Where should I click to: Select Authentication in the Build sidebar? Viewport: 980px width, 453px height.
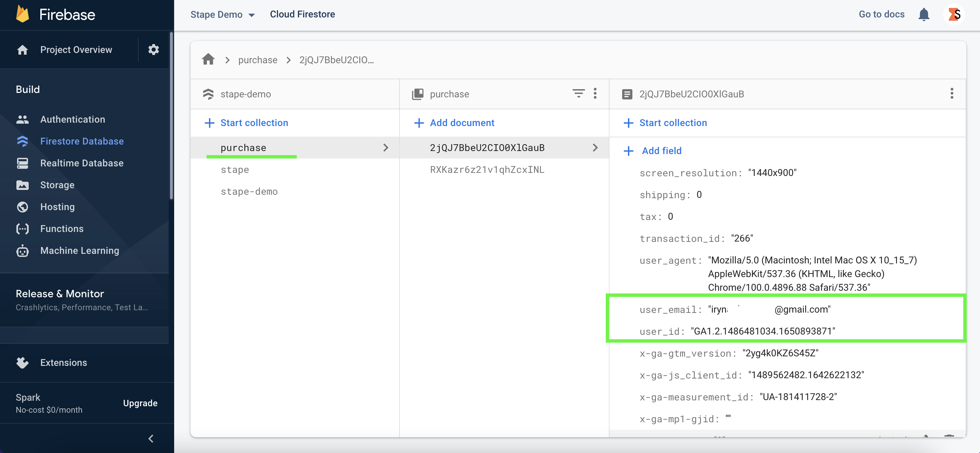click(x=73, y=119)
